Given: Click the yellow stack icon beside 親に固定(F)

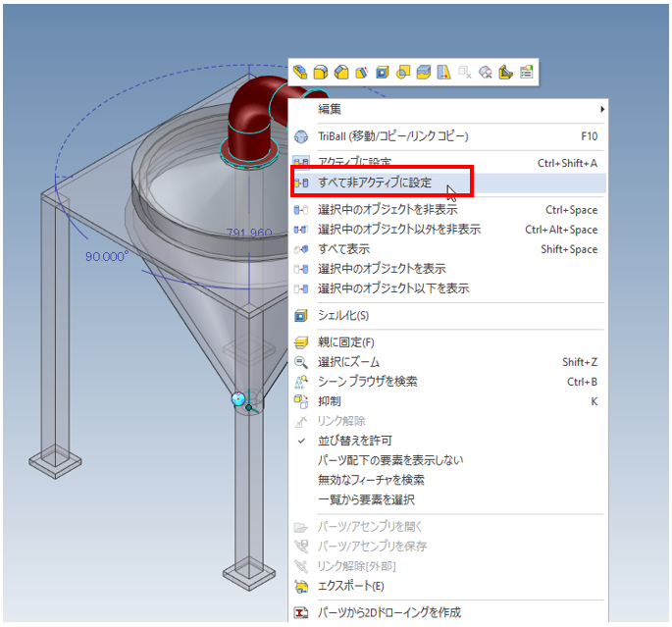Looking at the screenshot, I should [x=301, y=342].
